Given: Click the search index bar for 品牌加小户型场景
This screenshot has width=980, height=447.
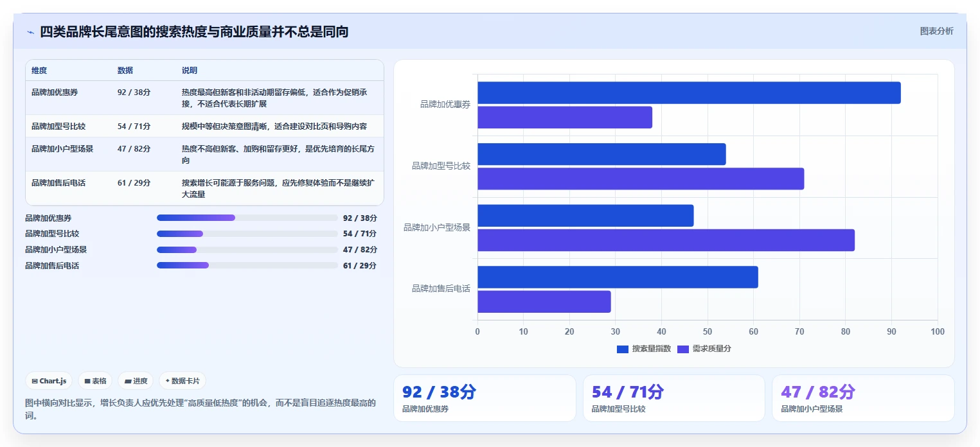Looking at the screenshot, I should (585, 215).
